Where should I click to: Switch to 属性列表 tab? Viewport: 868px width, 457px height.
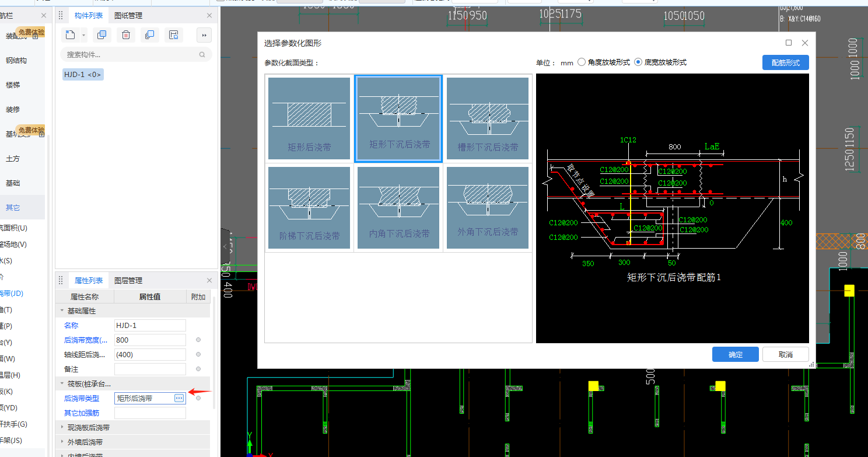[x=89, y=281]
